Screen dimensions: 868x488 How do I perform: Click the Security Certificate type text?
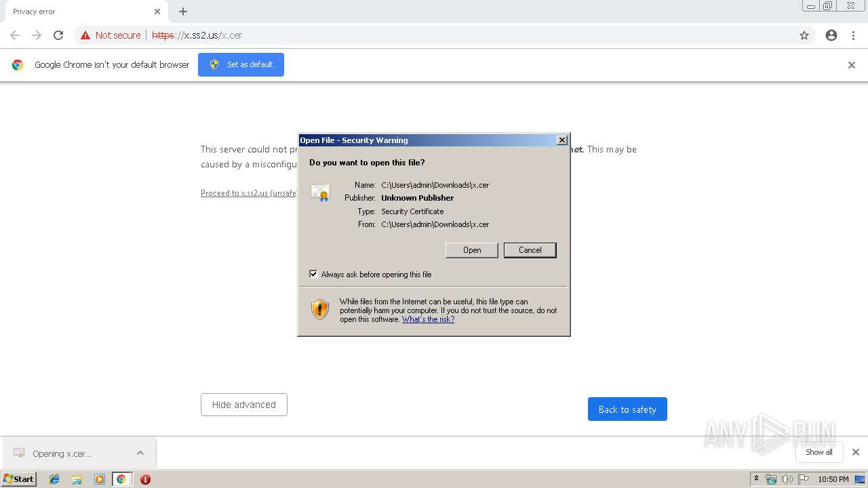click(x=412, y=211)
